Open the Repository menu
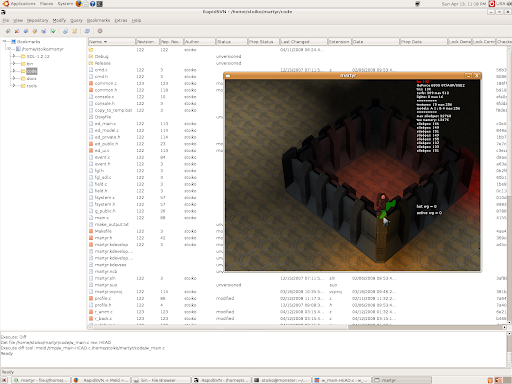The height and width of the screenshot is (384, 512). click(x=37, y=20)
